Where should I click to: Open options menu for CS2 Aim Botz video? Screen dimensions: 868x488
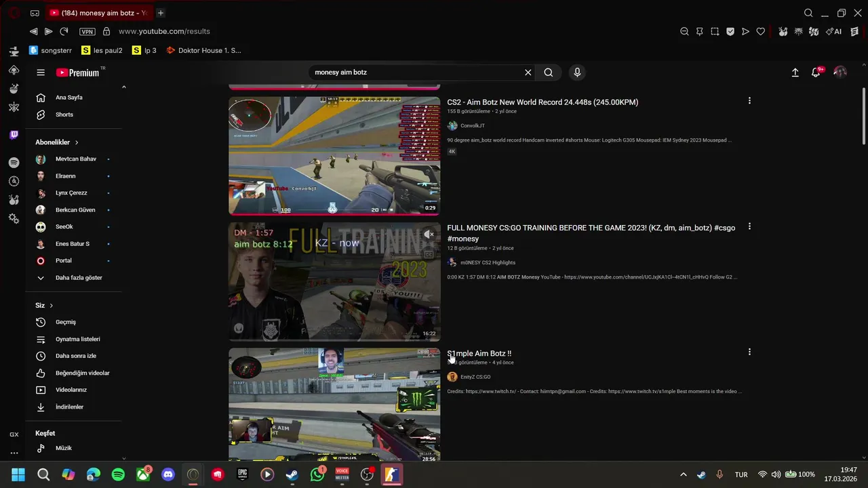point(749,101)
